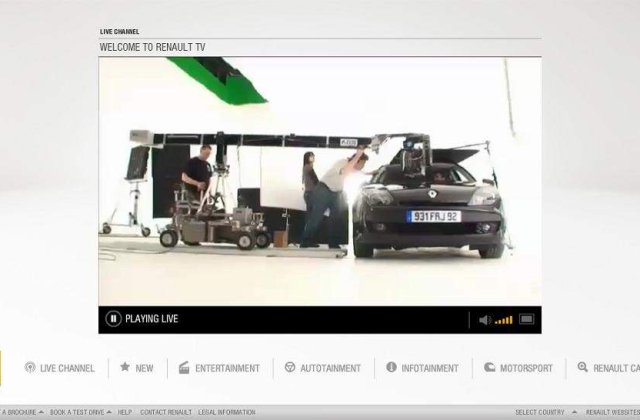This screenshot has height=420, width=640.
Task: Mute the speaker volume icon
Action: (x=484, y=320)
